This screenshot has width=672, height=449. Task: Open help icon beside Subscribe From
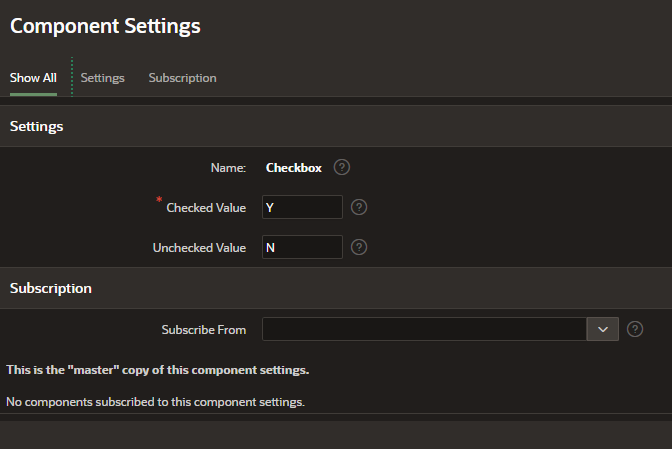coord(635,329)
